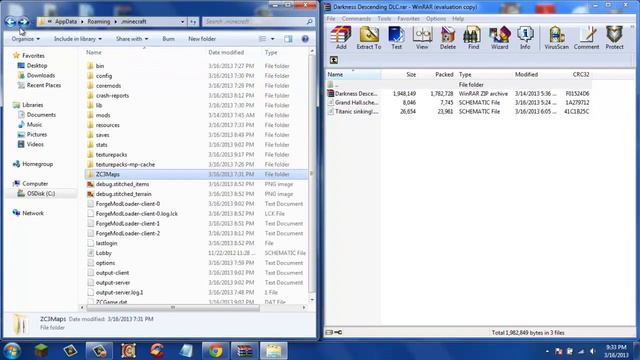Click the volume icon in system tray
The height and width of the screenshot is (360, 640).
(x=592, y=351)
